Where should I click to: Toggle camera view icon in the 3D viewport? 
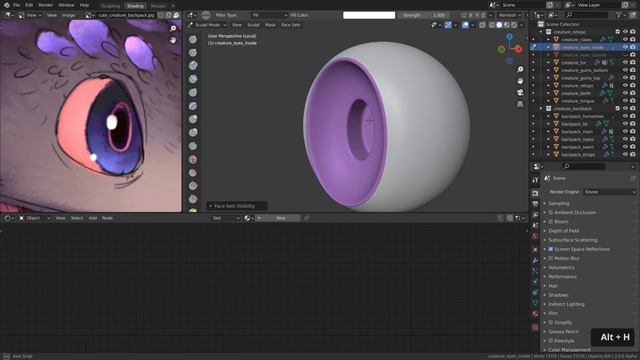point(520,93)
